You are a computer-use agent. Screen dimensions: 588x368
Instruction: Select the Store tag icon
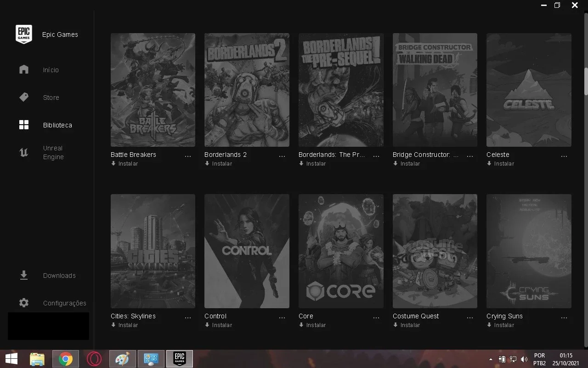[24, 97]
